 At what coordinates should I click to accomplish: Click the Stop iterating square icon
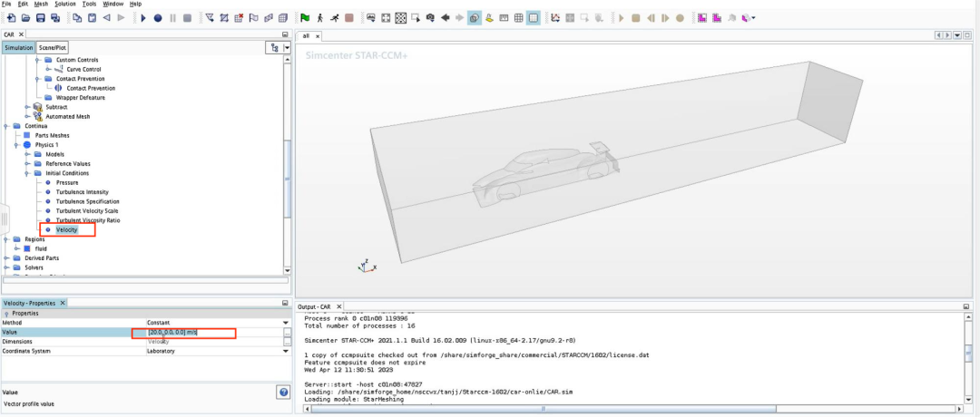click(x=349, y=18)
